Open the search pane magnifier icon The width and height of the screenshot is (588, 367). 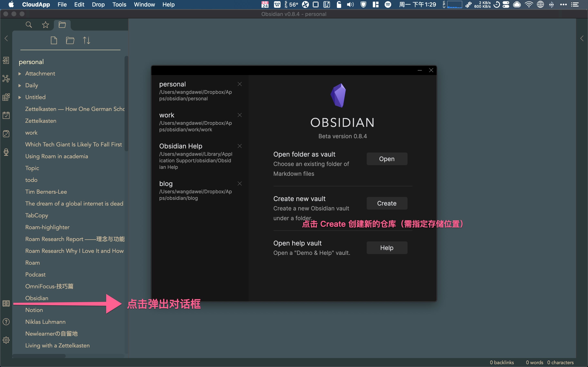(29, 25)
